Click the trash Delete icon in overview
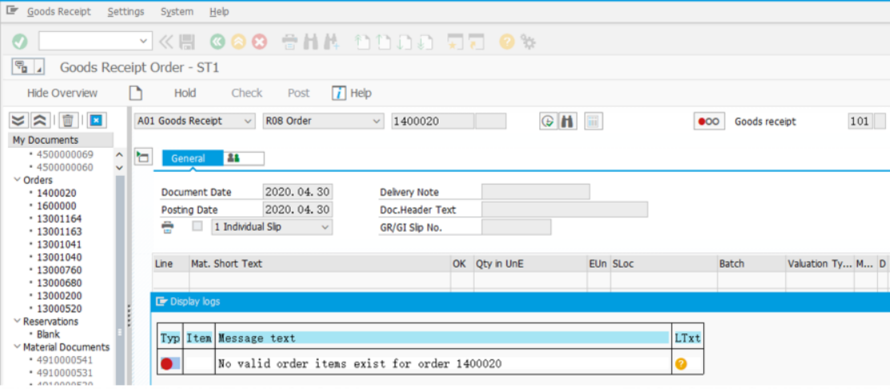Image resolution: width=890 pixels, height=389 pixels. coord(68,120)
